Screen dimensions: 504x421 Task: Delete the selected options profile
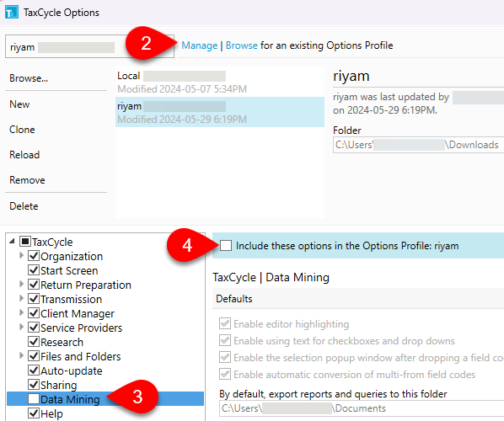pos(24,205)
